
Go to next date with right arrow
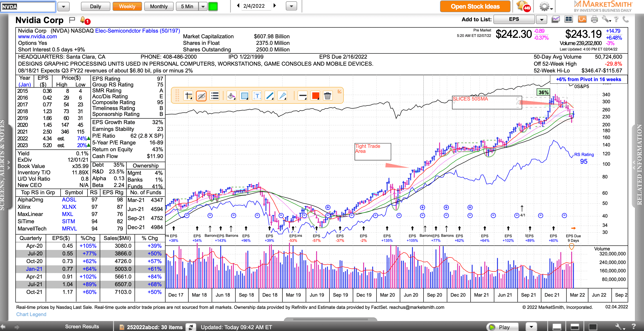pyautogui.click(x=275, y=5)
